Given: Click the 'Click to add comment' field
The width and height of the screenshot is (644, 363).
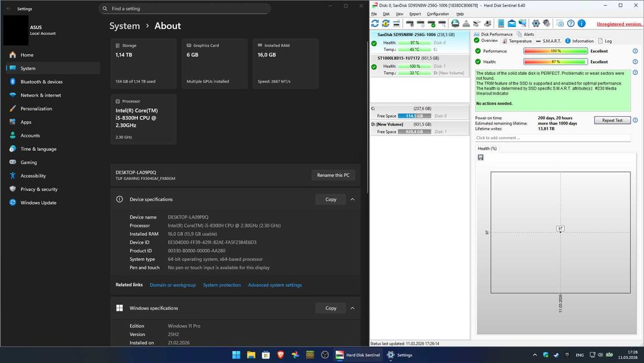Looking at the screenshot, I should click(553, 138).
